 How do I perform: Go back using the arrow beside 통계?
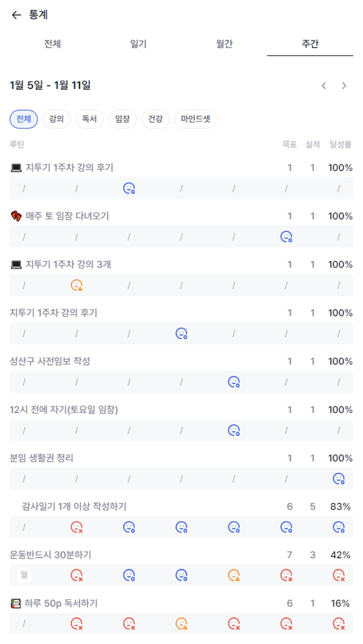click(x=16, y=15)
